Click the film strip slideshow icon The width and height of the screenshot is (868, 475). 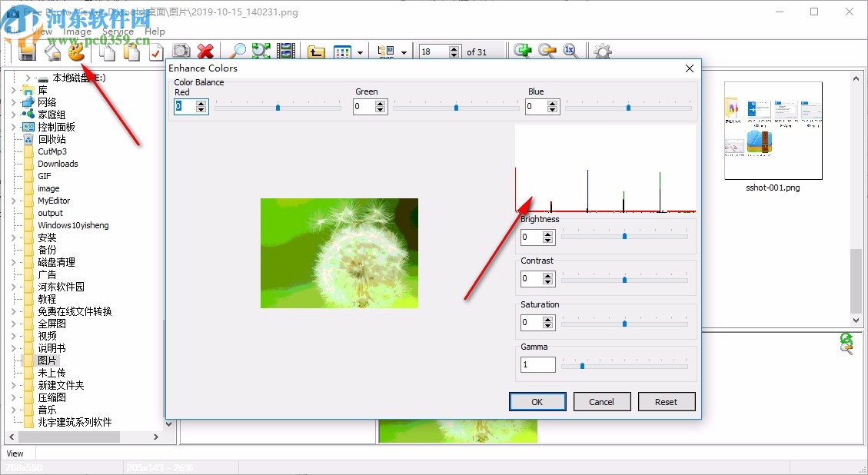(x=286, y=51)
